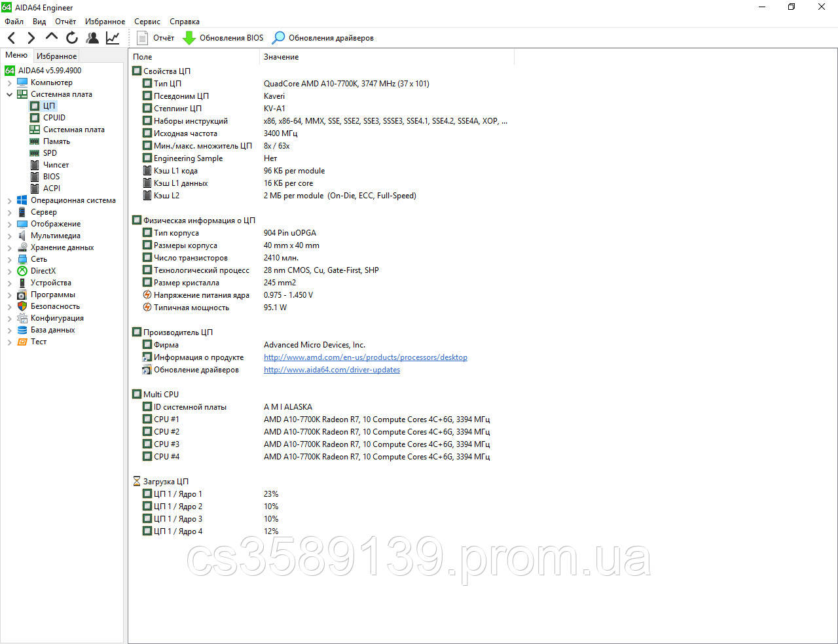Open the Справка menu
The height and width of the screenshot is (644, 838).
185,22
